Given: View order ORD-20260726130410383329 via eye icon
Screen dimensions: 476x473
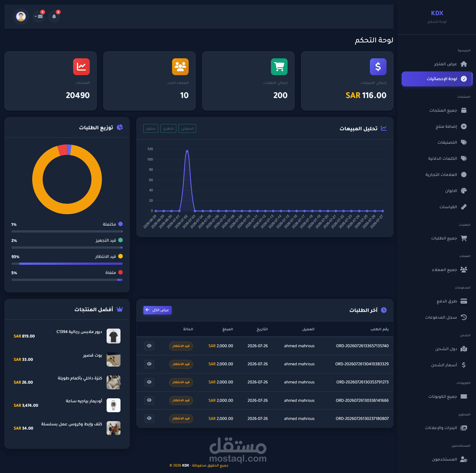Looking at the screenshot, I should [149, 364].
